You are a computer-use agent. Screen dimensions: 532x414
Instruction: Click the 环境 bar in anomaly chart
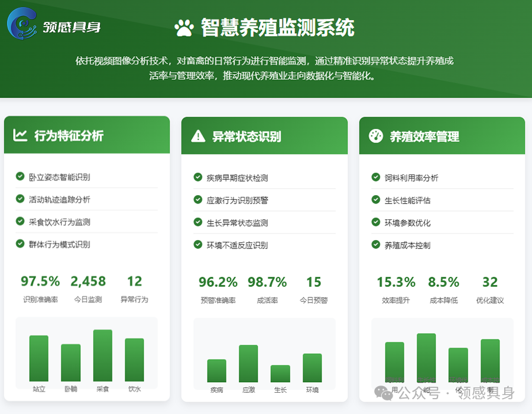pos(313,368)
